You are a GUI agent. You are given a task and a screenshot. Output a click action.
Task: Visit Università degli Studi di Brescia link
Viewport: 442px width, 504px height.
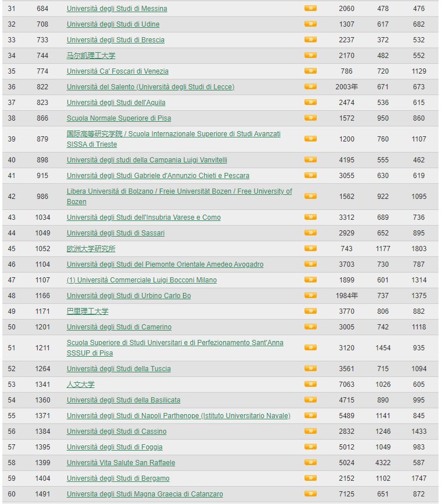tap(115, 40)
